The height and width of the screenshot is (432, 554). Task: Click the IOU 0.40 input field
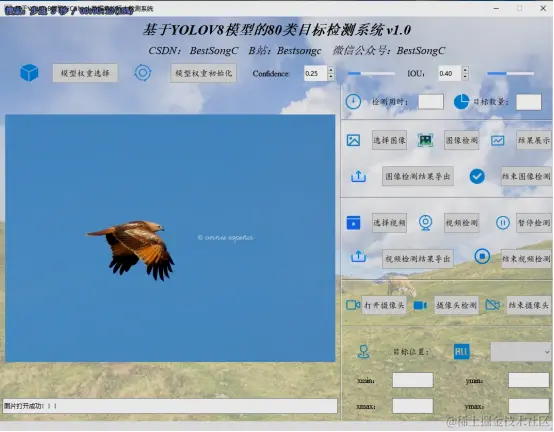[450, 73]
